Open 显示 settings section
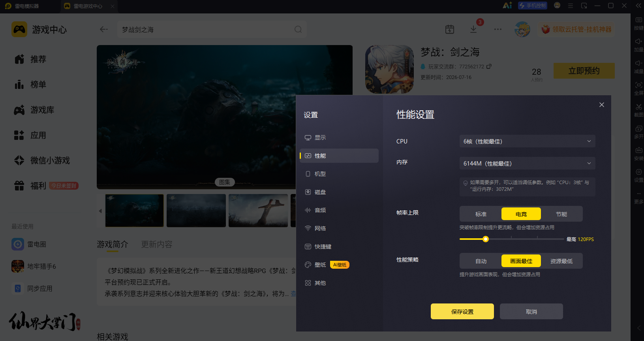Image resolution: width=644 pixels, height=341 pixels. 339,138
